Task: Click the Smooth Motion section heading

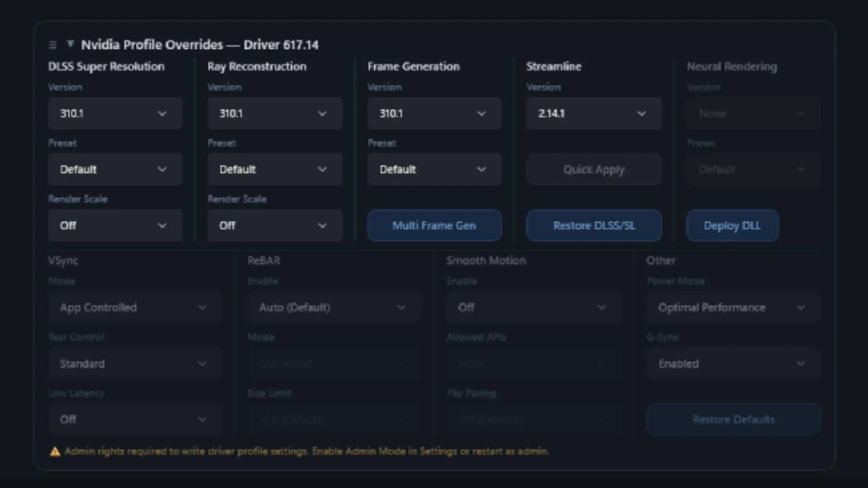Action: click(x=486, y=261)
